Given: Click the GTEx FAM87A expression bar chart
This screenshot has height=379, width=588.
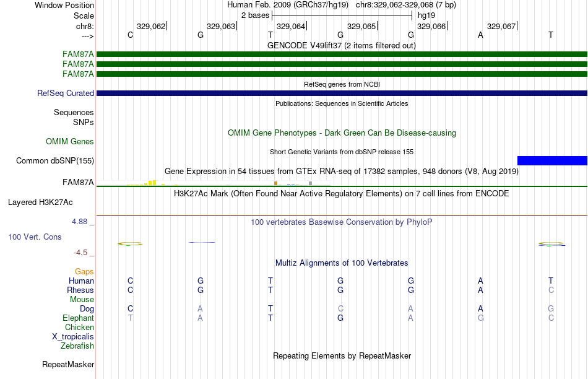Looking at the screenshot, I should [214, 183].
